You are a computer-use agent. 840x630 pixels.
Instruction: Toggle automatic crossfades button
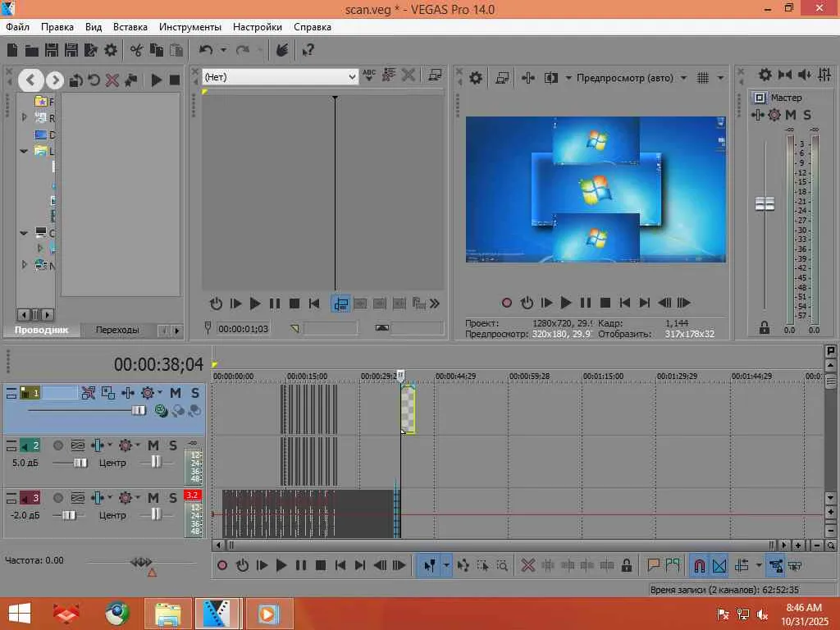pos(719,566)
